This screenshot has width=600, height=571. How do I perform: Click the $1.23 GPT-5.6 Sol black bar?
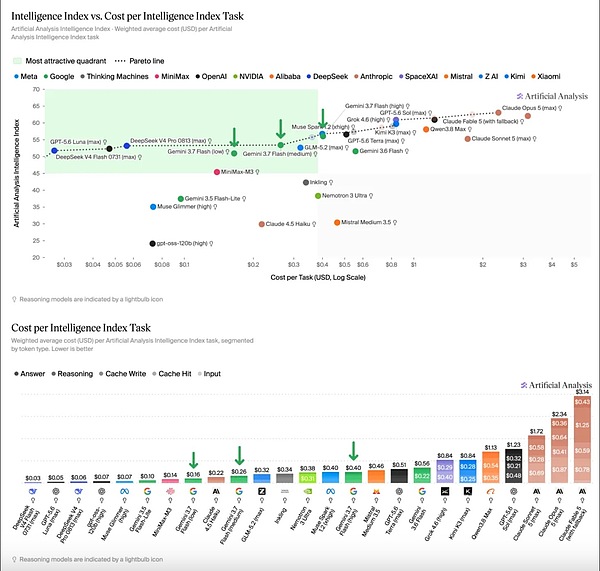click(x=514, y=466)
